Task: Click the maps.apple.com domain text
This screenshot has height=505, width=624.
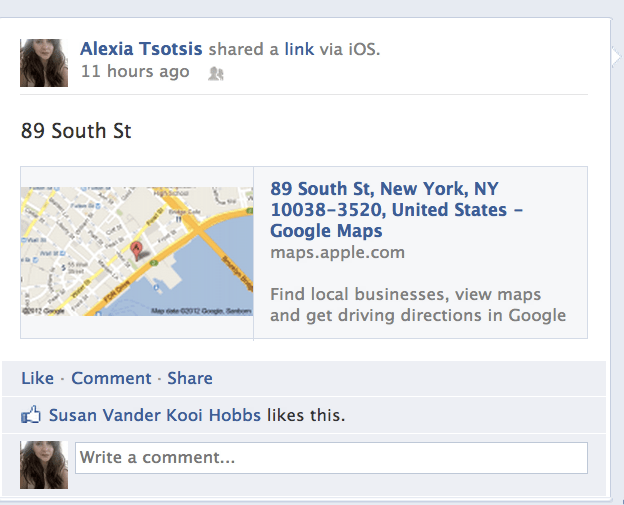Action: pyautogui.click(x=337, y=252)
